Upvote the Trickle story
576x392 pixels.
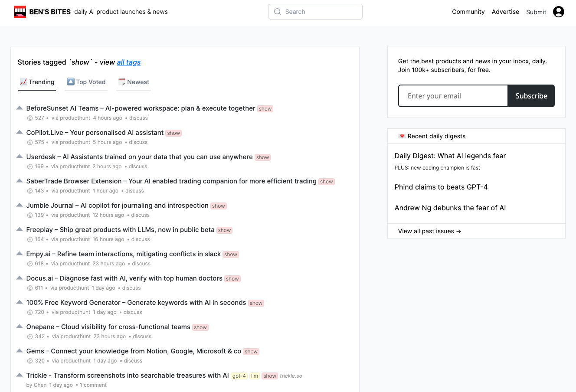[20, 375]
